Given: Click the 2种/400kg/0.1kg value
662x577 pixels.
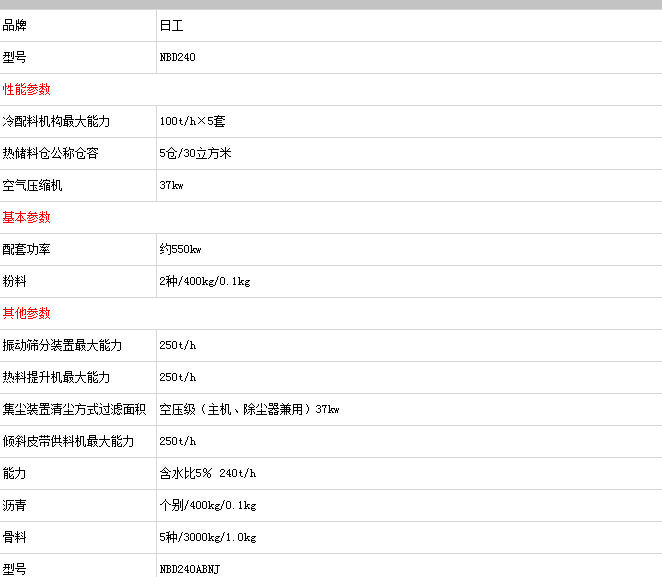Looking at the screenshot, I should [204, 282].
